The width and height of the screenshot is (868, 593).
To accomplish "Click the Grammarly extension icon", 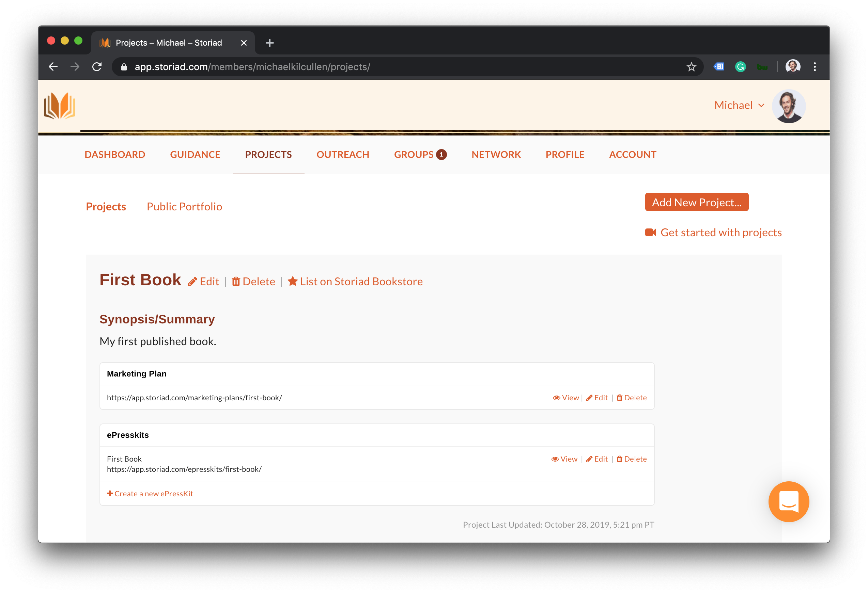I will click(x=740, y=67).
